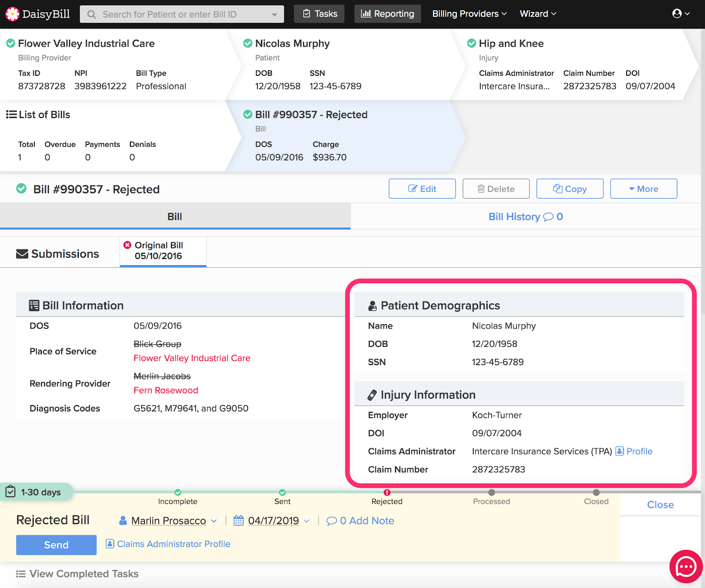Click the Submissions envelope icon
The height and width of the screenshot is (588, 705).
(22, 254)
